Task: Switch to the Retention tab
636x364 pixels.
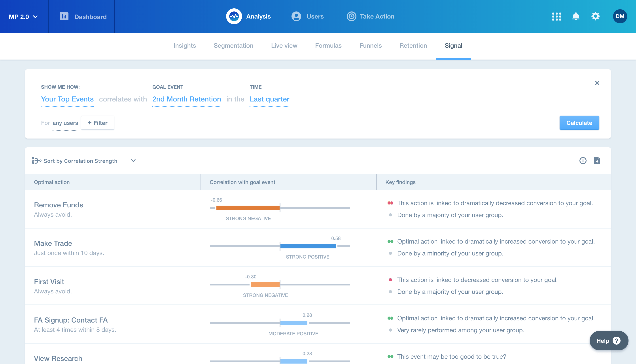Action: coord(413,45)
